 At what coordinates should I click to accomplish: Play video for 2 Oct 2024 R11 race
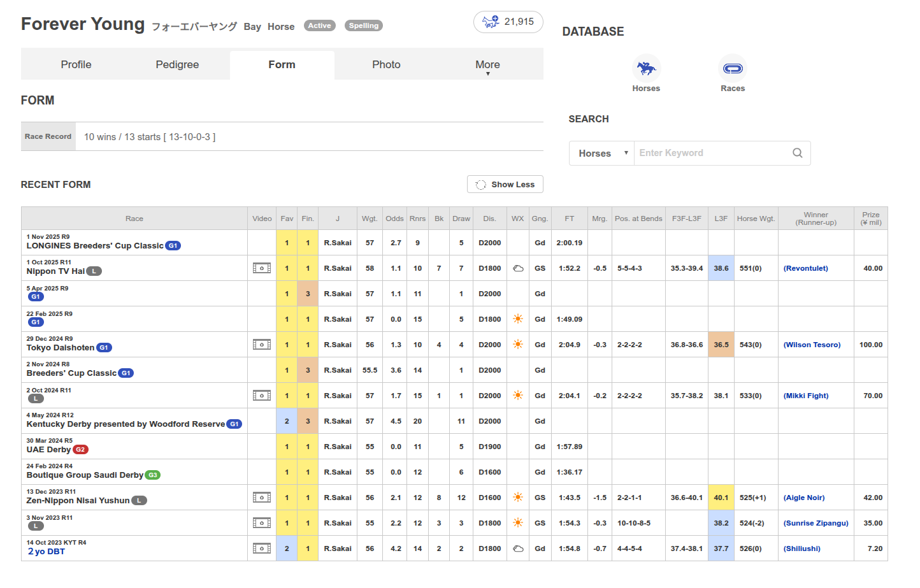pos(262,396)
